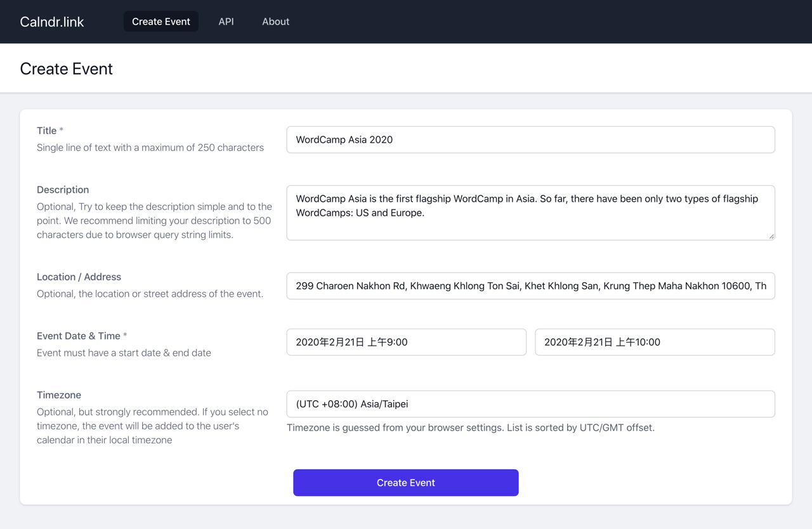
Task: Click the purple Create Event button
Action: [x=406, y=483]
